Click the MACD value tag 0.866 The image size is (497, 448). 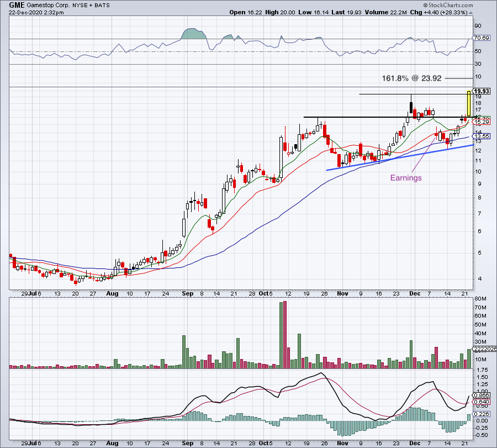point(482,396)
